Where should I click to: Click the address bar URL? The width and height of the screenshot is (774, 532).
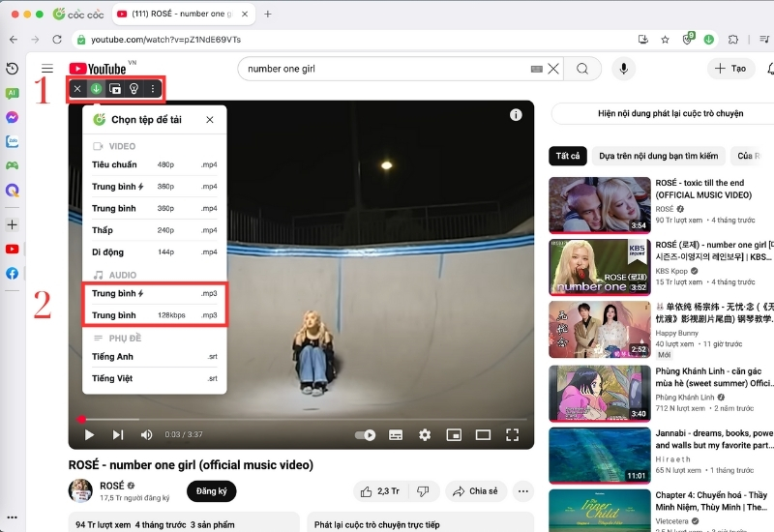tap(165, 40)
